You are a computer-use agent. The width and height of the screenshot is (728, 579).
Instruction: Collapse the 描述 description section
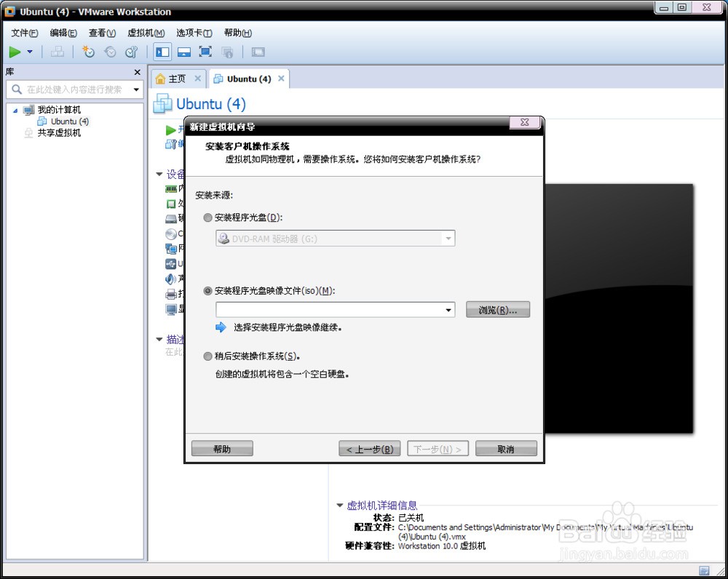[x=159, y=340]
